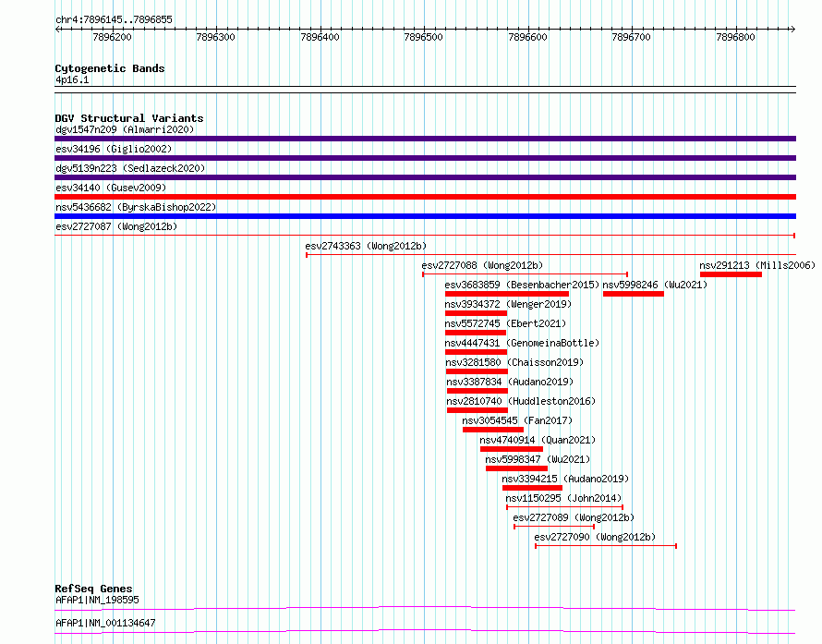Open the nsv291213 (Mills2006) variant

pyautogui.click(x=757, y=265)
